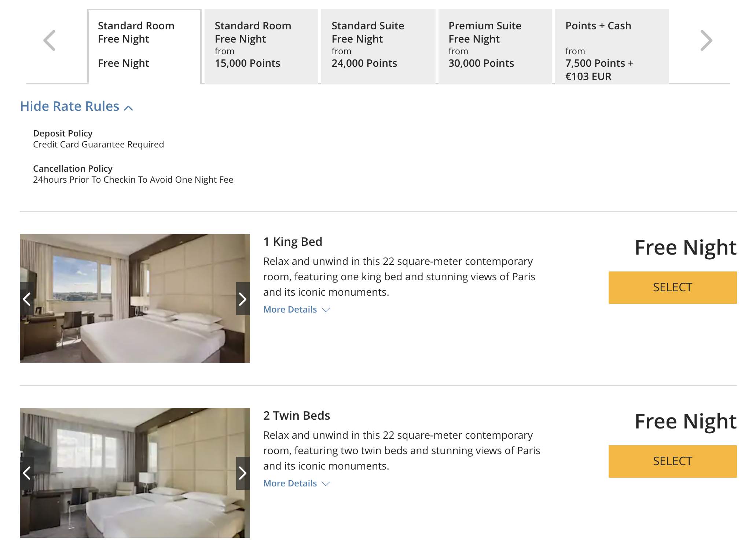
Task: Select the 2 Twin Beds free night
Action: tap(672, 461)
